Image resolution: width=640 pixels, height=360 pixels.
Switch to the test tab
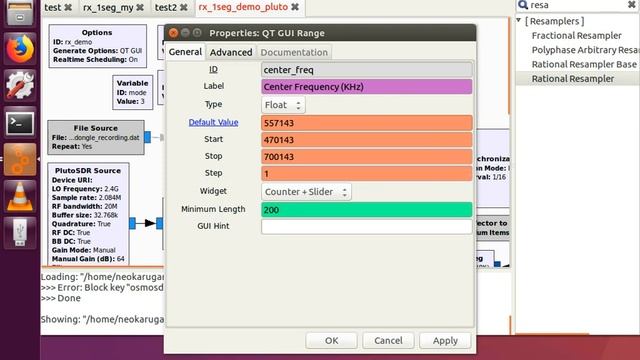[53, 7]
